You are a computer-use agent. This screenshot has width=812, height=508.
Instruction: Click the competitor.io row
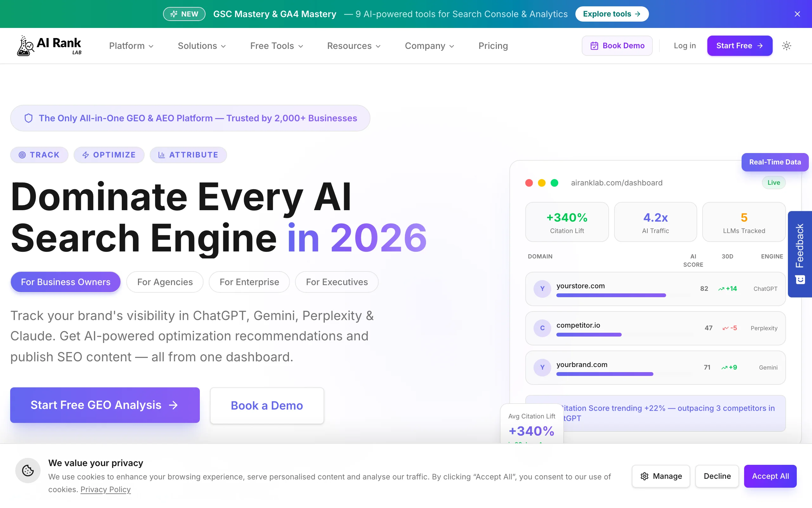tap(655, 328)
